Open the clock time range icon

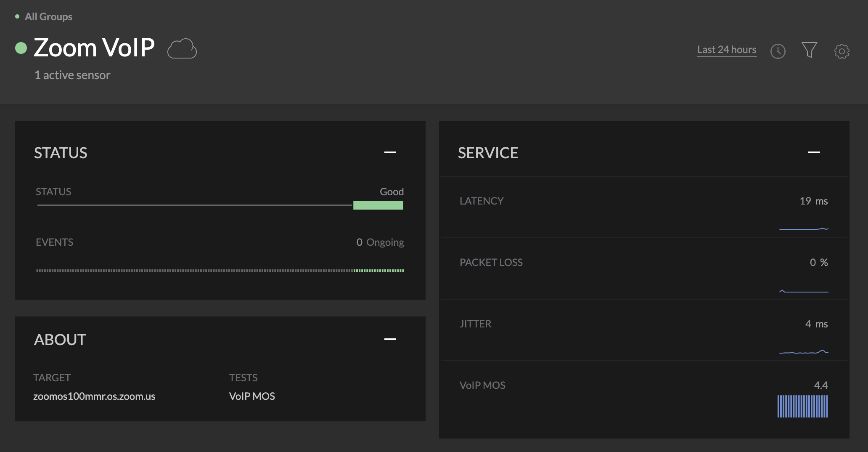click(x=778, y=51)
